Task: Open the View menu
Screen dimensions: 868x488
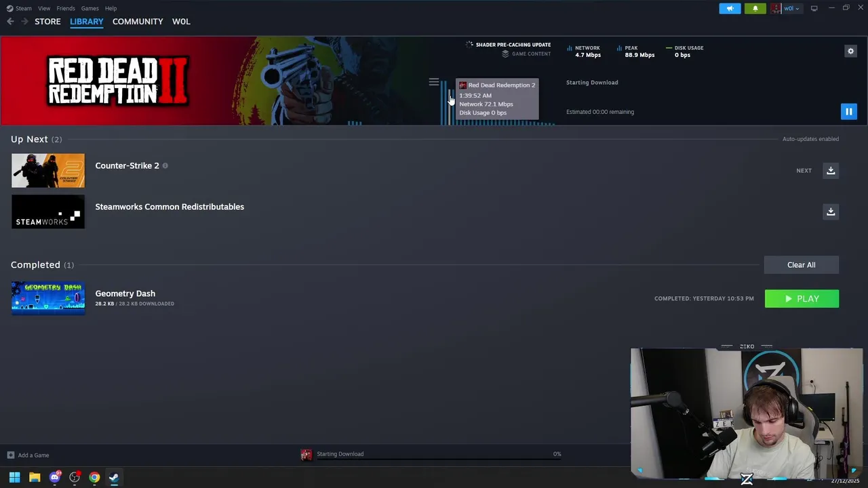Action: coord(44,8)
